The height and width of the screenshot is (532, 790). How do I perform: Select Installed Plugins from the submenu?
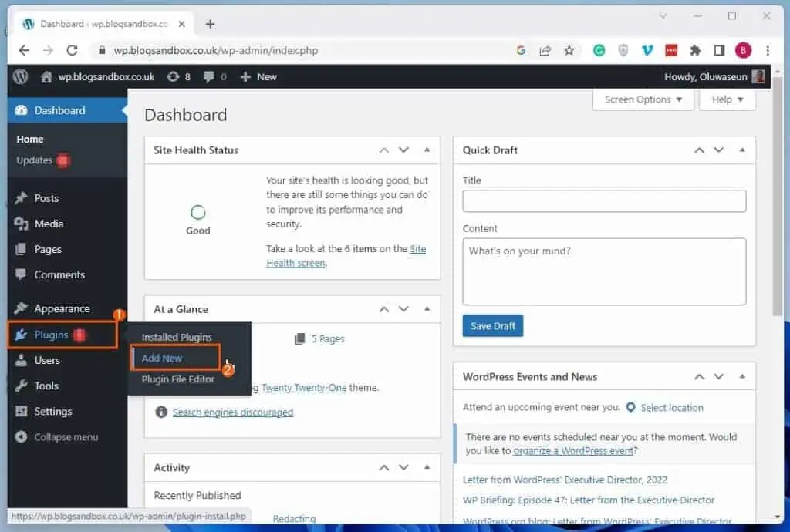(x=176, y=337)
